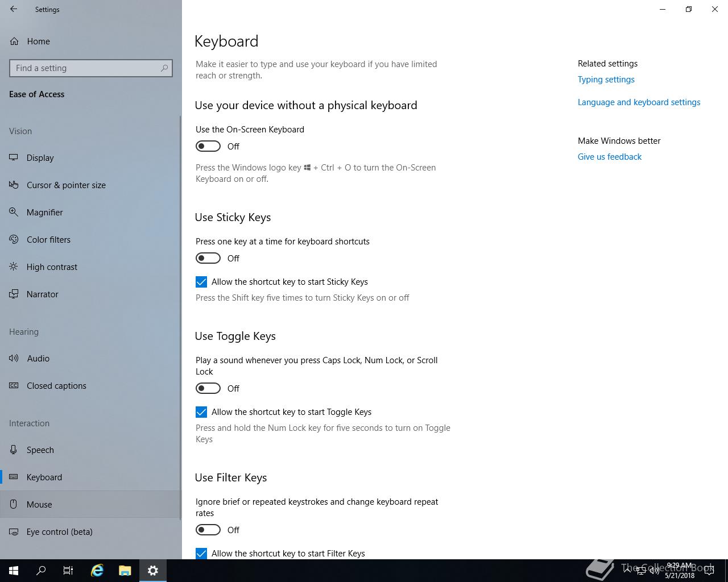Open the Home icon in sidebar

[x=14, y=41]
